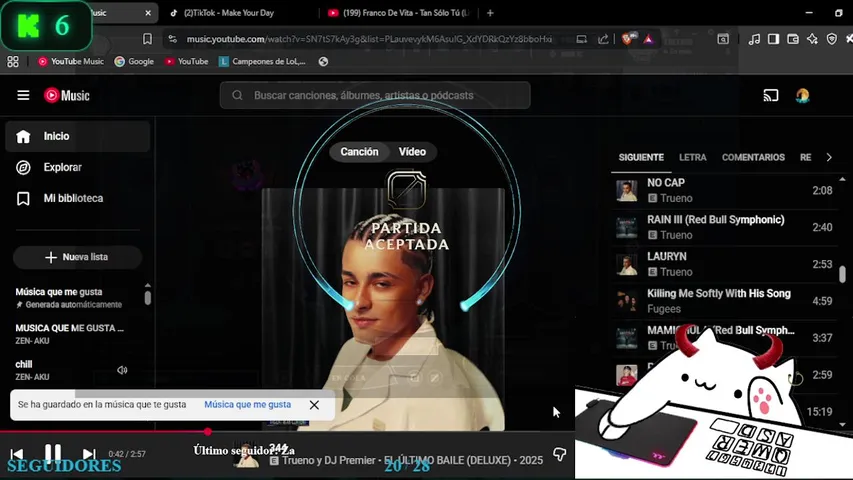The image size is (853, 480).
Task: Create a new playlist with Nueva lista
Action: pos(77,257)
